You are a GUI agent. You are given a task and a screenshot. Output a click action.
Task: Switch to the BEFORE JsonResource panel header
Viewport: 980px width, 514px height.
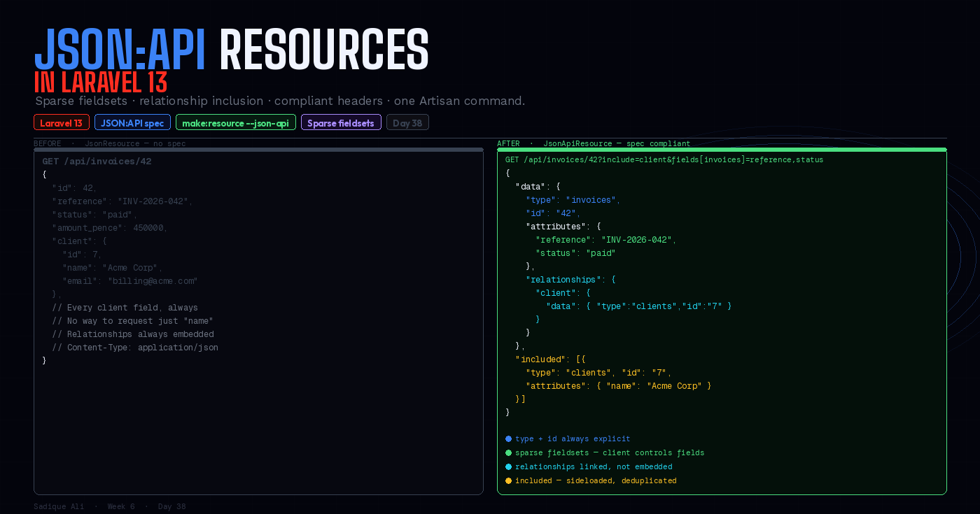[x=109, y=143]
